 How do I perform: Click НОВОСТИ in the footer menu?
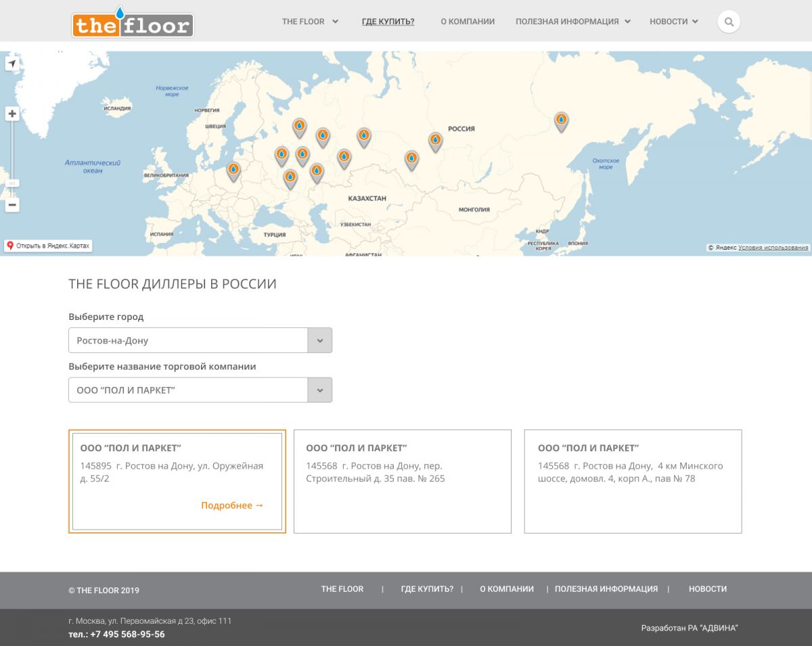(x=708, y=589)
